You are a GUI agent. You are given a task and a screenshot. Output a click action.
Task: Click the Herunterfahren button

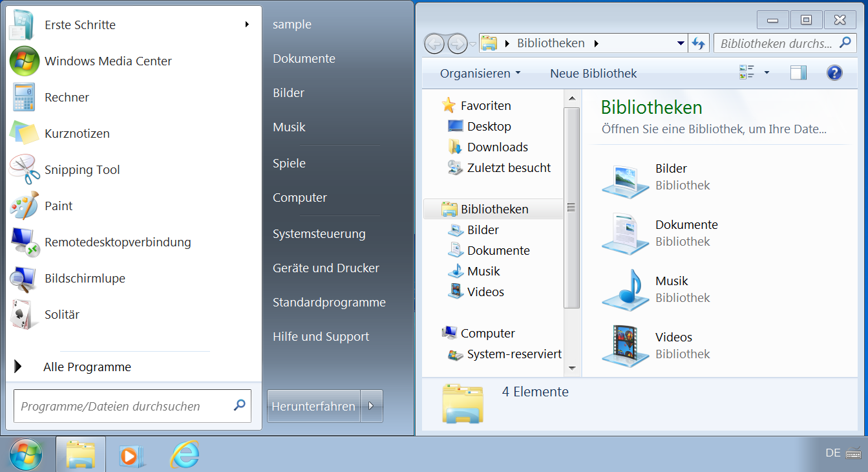[x=313, y=406]
